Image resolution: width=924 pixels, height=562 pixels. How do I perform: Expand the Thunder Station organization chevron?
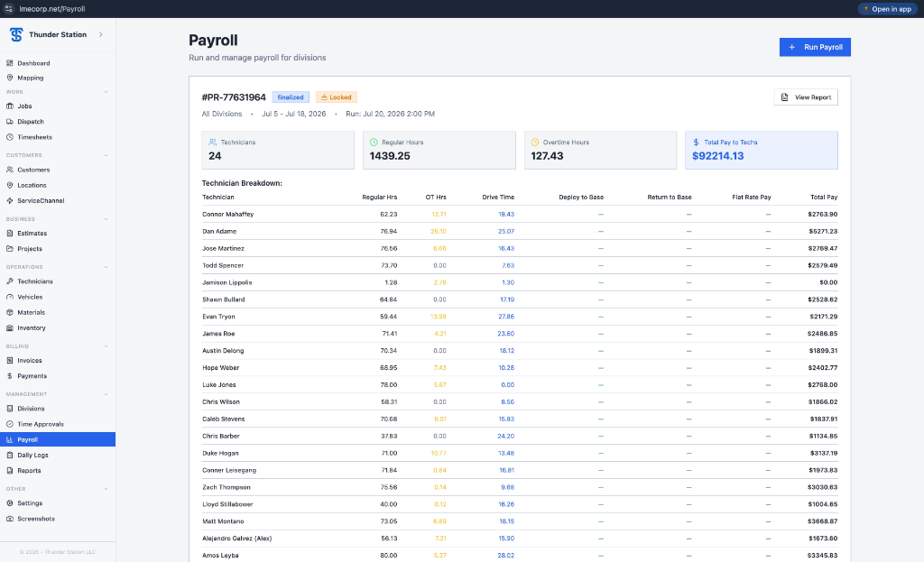click(101, 35)
